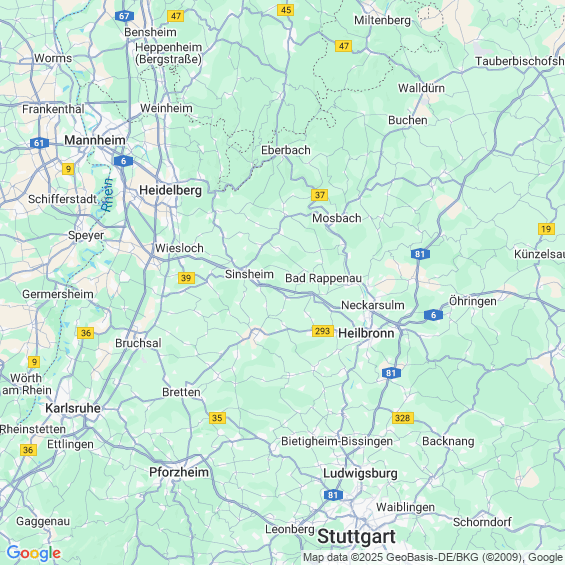Image resolution: width=565 pixels, height=565 pixels.
Task: Click the A61 highway shield west of Mannheim
Action: click(x=39, y=143)
